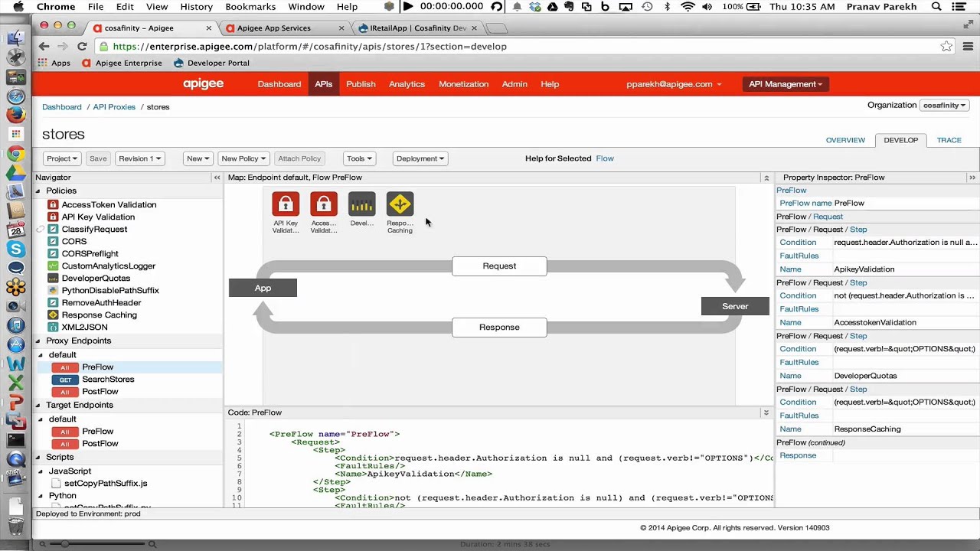Image resolution: width=980 pixels, height=551 pixels.
Task: Open the pparekh@apigee.com user menu
Action: (x=674, y=84)
